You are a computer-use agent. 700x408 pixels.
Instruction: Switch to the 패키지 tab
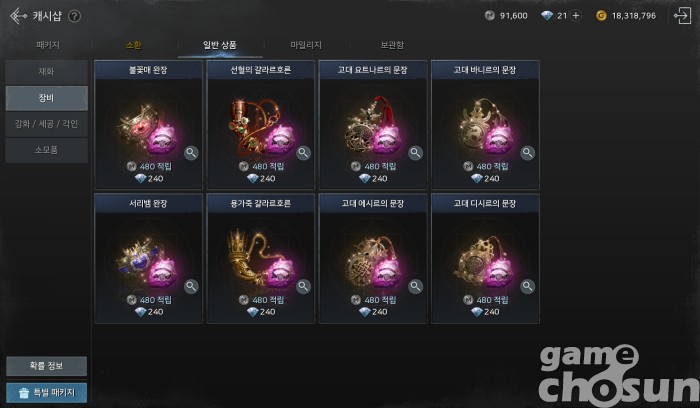click(x=48, y=45)
